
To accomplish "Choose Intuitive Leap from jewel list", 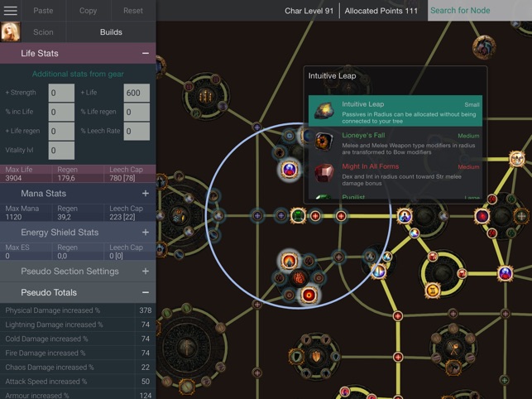I will click(395, 111).
